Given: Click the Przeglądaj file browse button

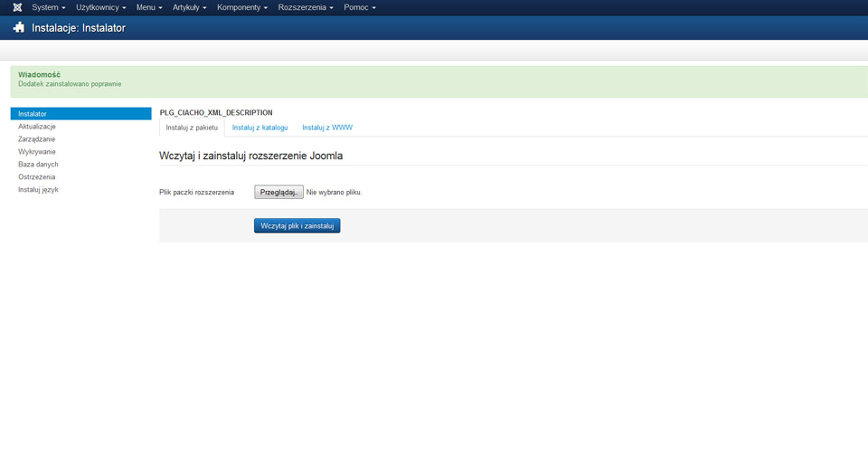Looking at the screenshot, I should pos(278,192).
